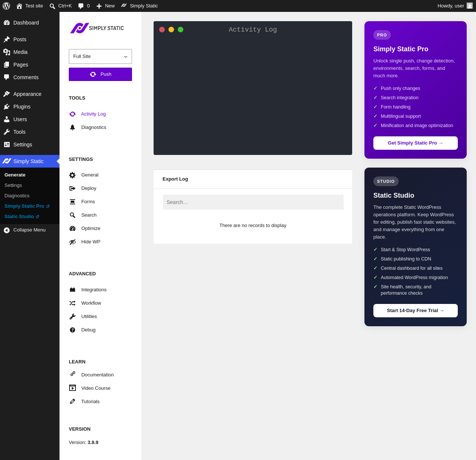Click the Ctrl+K search magnifier icon
The image size is (476, 460).
[52, 6]
